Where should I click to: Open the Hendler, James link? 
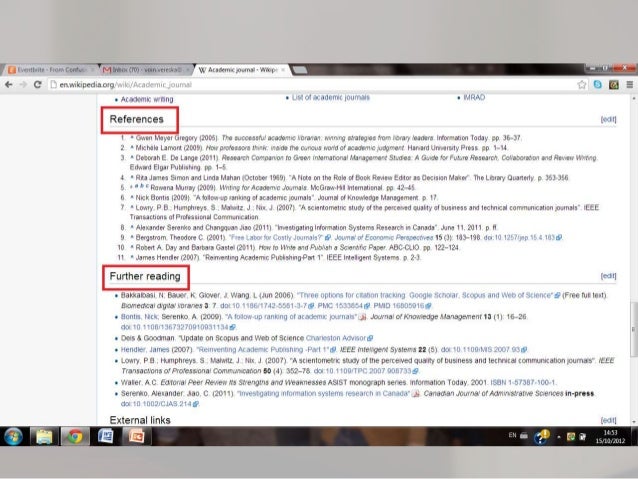click(145, 350)
